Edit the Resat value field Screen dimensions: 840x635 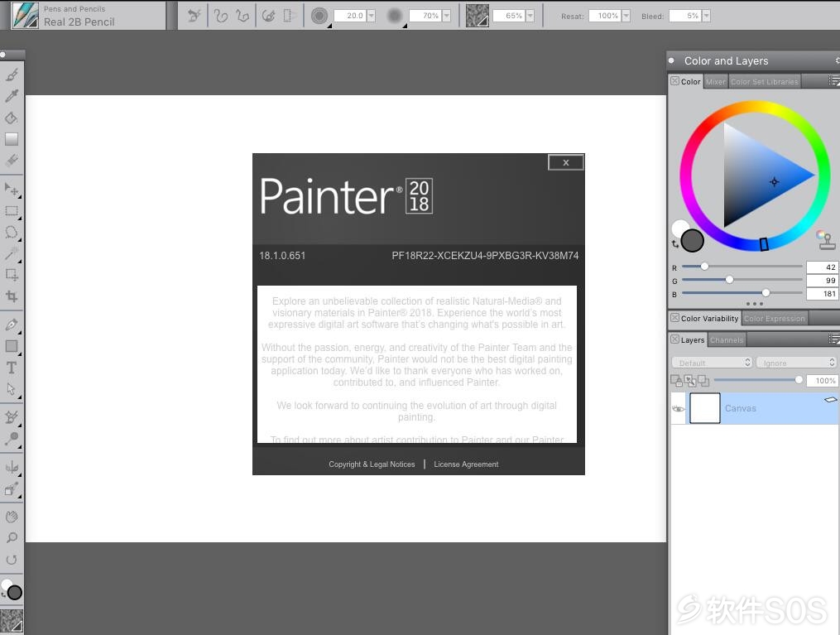point(605,16)
